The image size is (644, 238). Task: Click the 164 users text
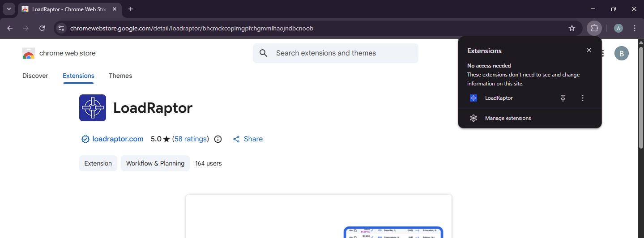pyautogui.click(x=209, y=163)
